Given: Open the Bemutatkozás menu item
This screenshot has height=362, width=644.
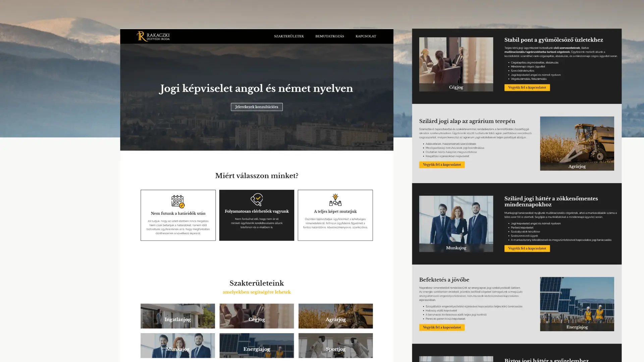Looking at the screenshot, I should pos(329,36).
